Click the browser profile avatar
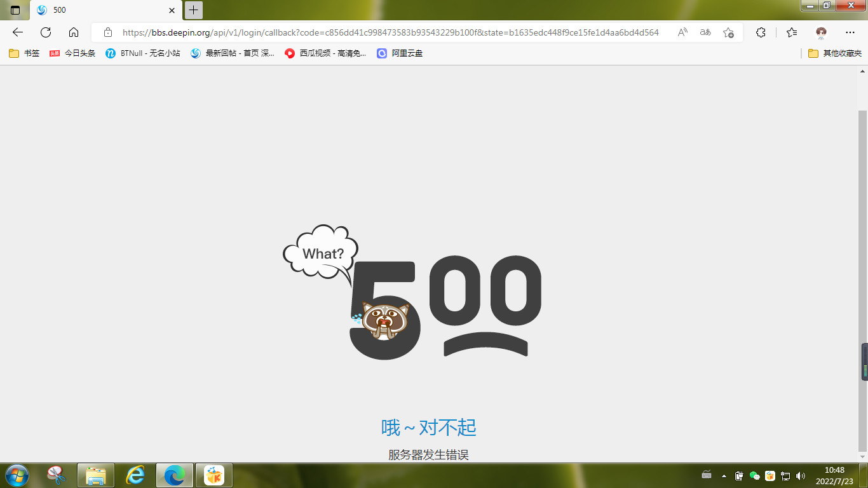 pyautogui.click(x=820, y=32)
